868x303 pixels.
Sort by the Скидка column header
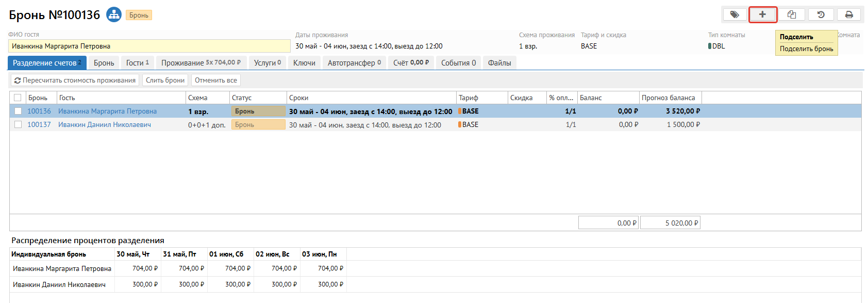[527, 98]
